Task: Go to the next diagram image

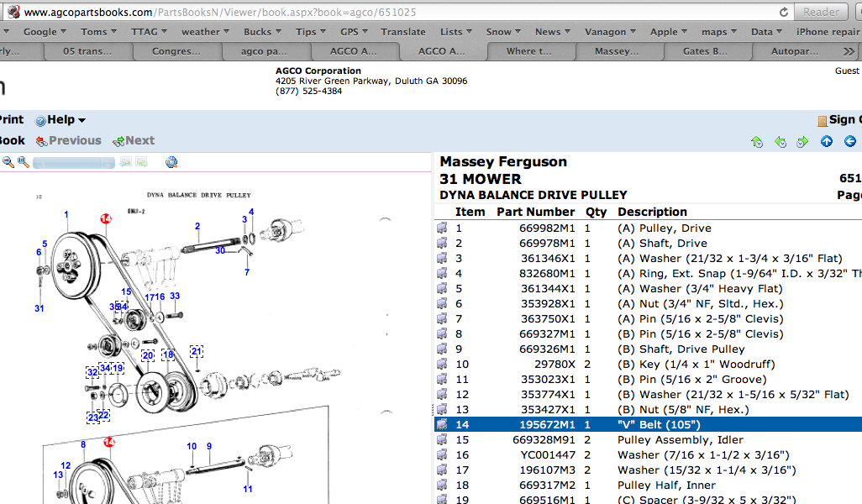Action: point(142,162)
